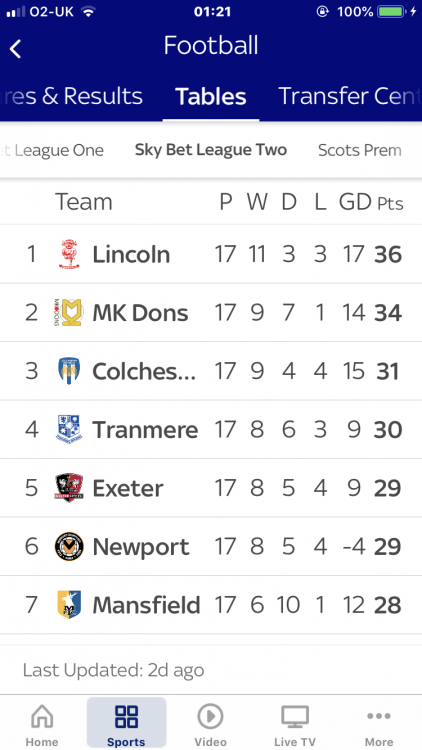Open the Home tab icon
The image size is (422, 750).
[42, 717]
